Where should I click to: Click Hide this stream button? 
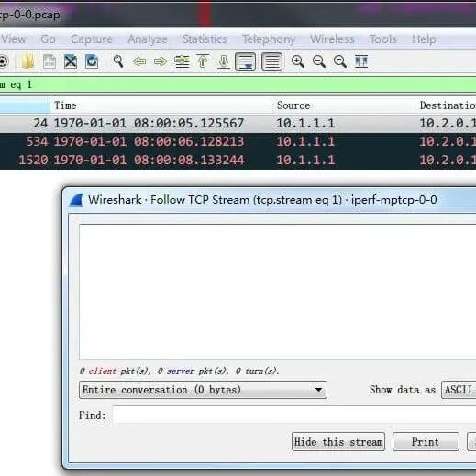click(338, 442)
